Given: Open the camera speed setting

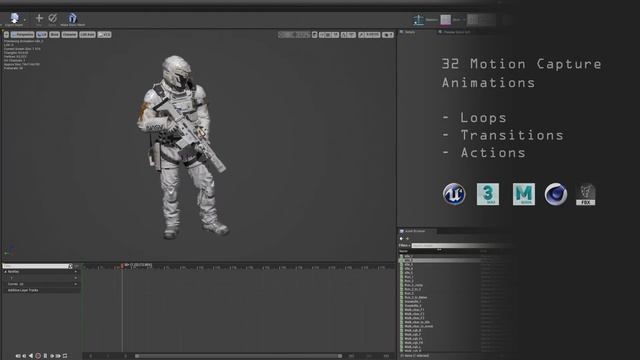Looking at the screenshot, I should 388,35.
